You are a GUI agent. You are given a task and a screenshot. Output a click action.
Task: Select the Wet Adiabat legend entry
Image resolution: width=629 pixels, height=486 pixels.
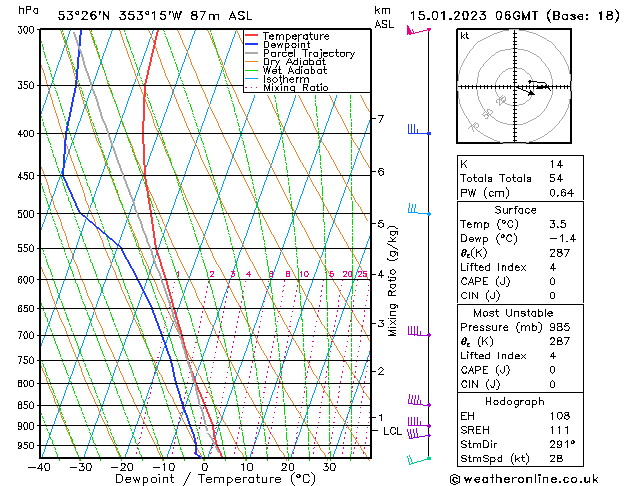pos(296,71)
